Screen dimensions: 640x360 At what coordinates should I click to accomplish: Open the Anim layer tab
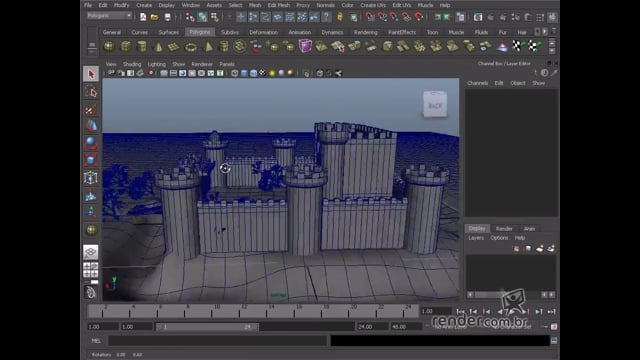pos(529,229)
